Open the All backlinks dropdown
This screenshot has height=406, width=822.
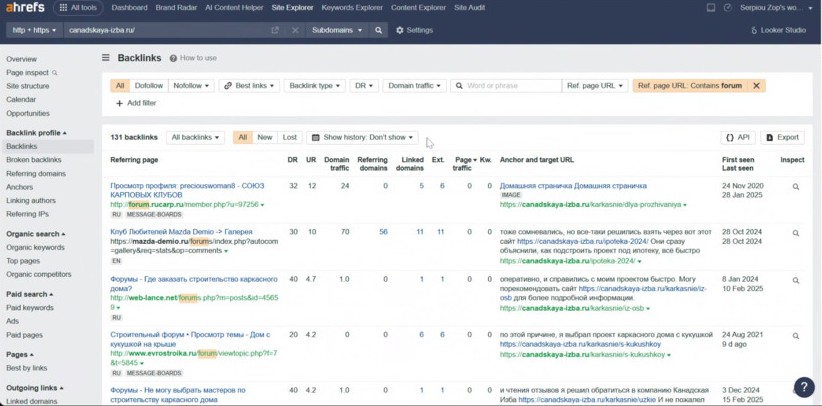click(196, 137)
